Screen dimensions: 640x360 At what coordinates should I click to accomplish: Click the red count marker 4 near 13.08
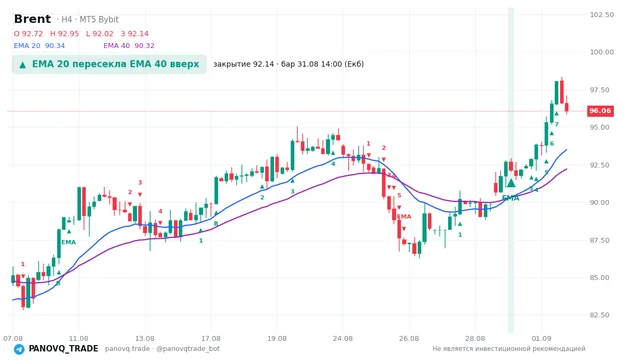[x=160, y=211]
